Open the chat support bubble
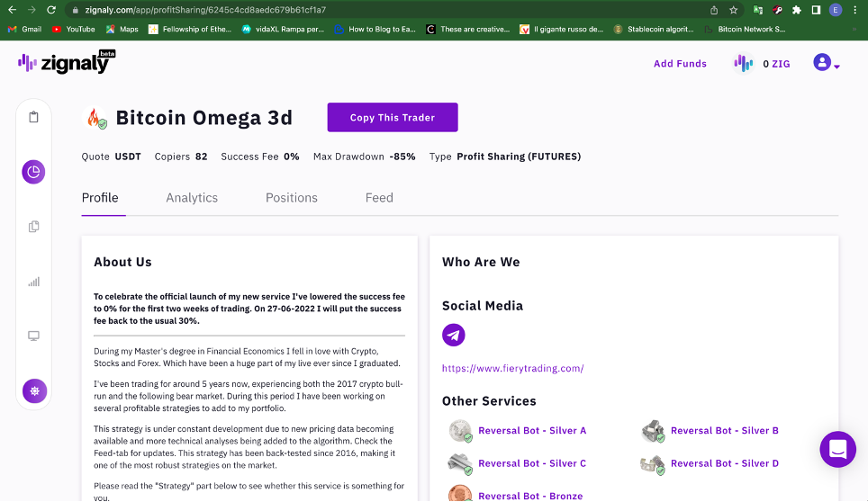 point(837,449)
